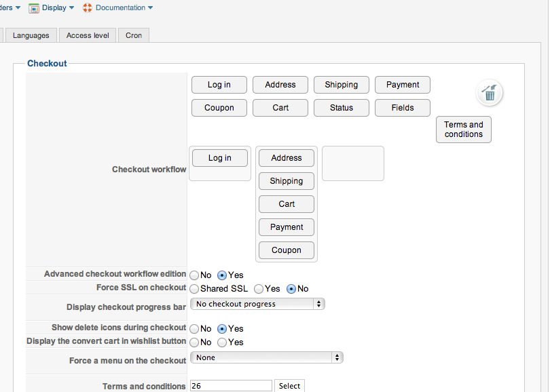Enable convert cart in wishlist button

coord(222,342)
